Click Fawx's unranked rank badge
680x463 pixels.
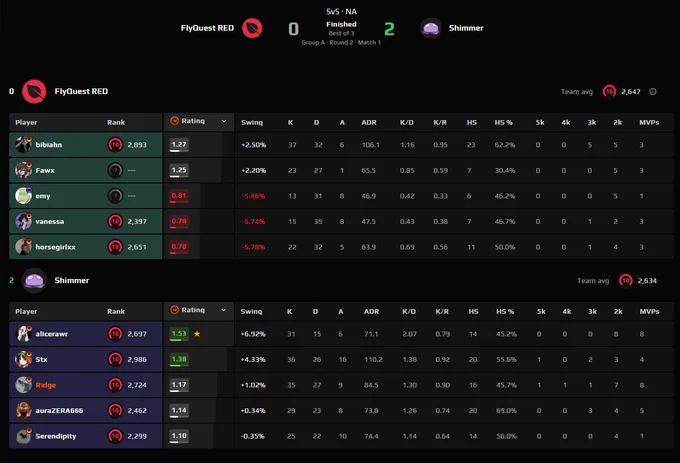pyautogui.click(x=115, y=170)
